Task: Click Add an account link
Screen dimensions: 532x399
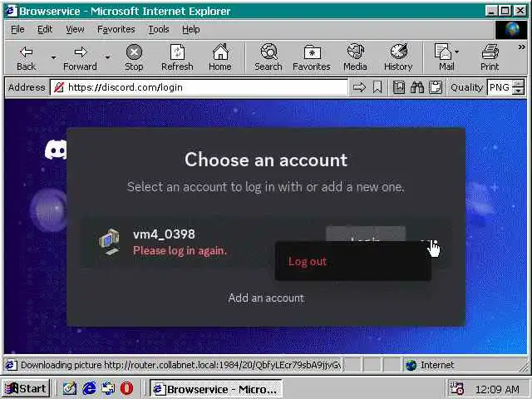Action: (266, 298)
